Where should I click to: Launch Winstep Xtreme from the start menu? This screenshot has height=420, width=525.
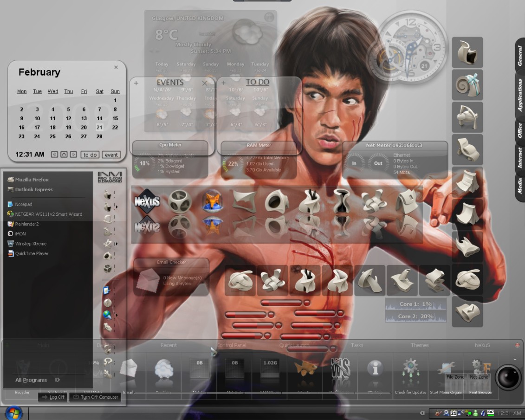[27, 244]
